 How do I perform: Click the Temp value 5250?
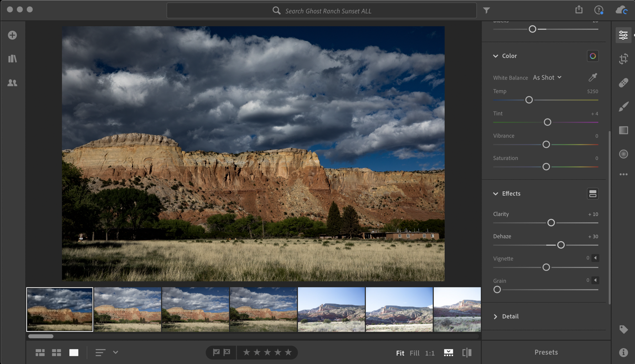592,91
